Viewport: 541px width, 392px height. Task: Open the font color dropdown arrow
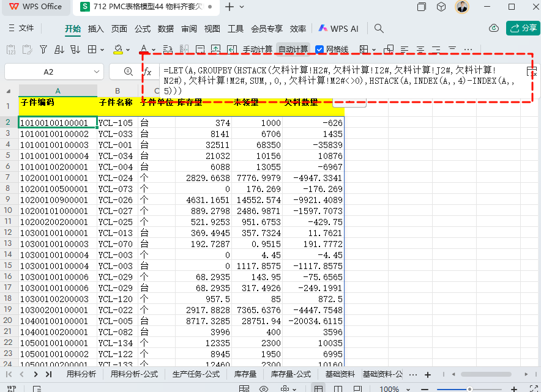click(154, 50)
